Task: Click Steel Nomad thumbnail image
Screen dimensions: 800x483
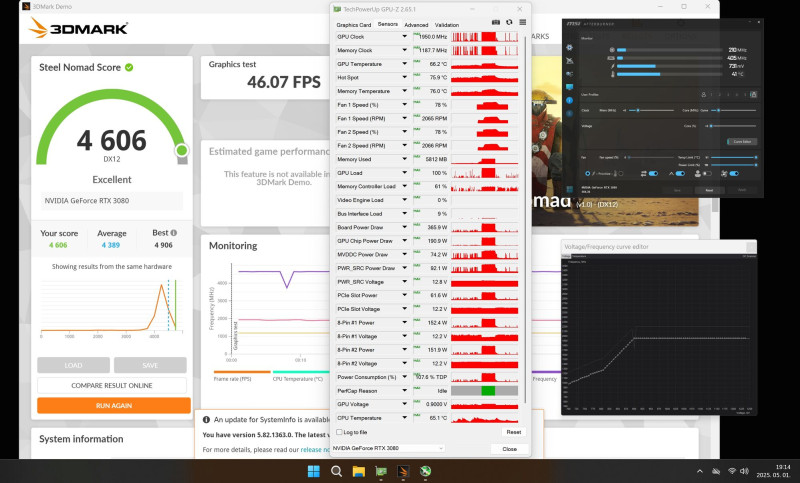Action: 615,140
